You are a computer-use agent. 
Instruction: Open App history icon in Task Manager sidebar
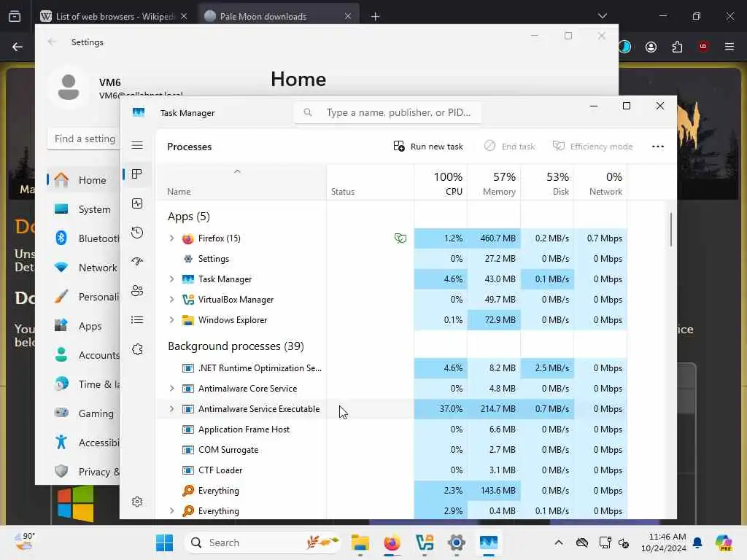137,233
